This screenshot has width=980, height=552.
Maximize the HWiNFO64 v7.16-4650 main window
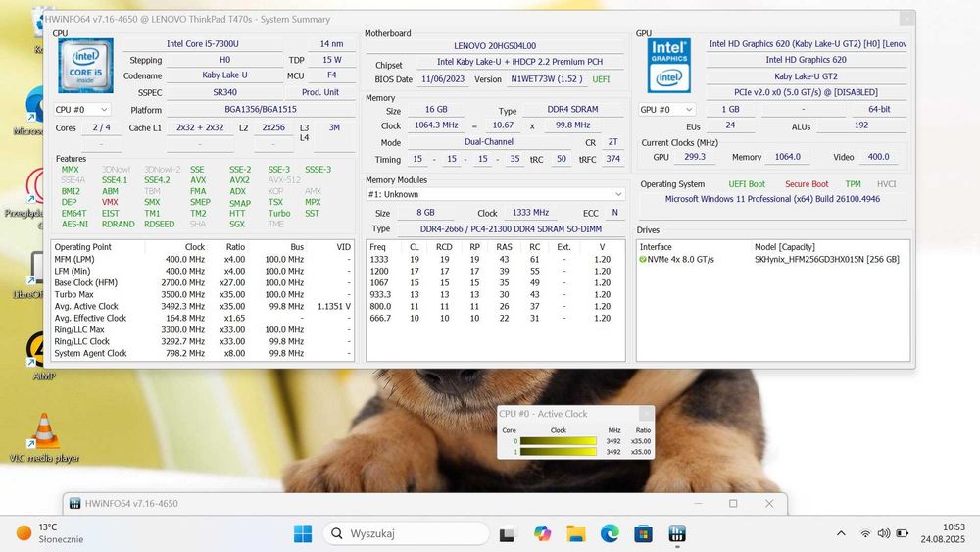click(733, 503)
